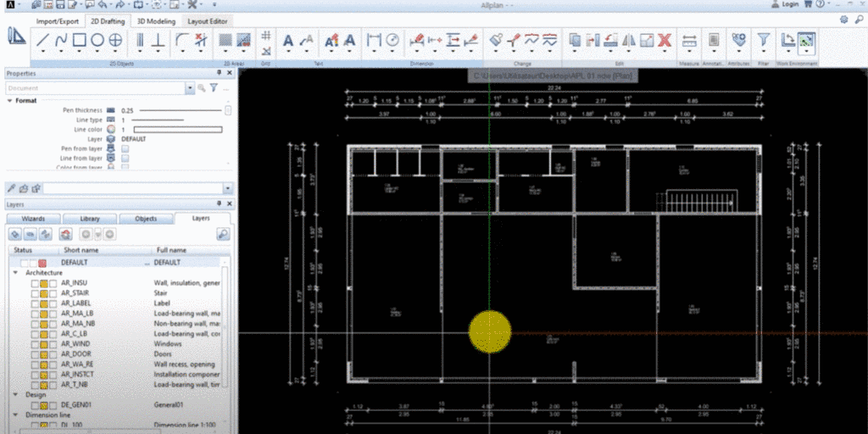Click the red X Delete tool
Viewport: 868px width, 434px height.
pyautogui.click(x=665, y=40)
